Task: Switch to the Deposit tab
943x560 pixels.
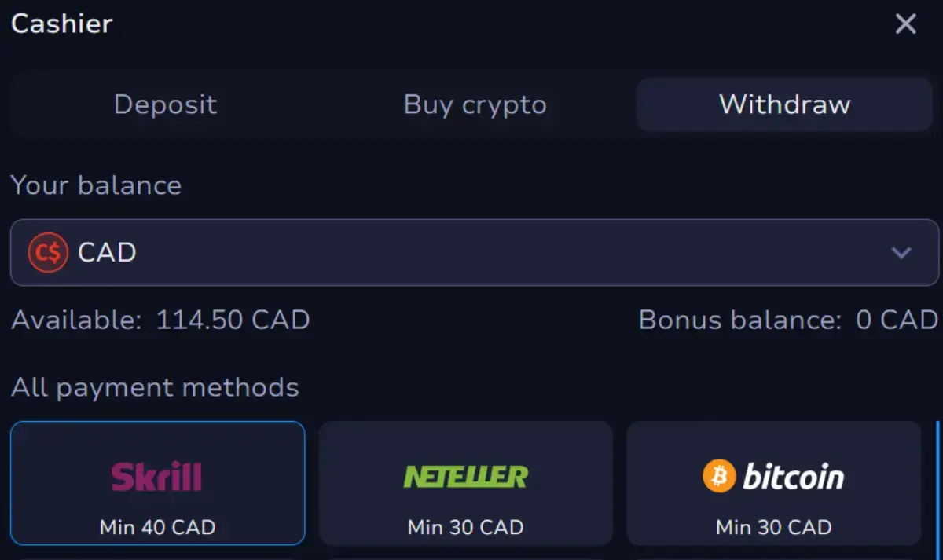Action: pyautogui.click(x=165, y=104)
